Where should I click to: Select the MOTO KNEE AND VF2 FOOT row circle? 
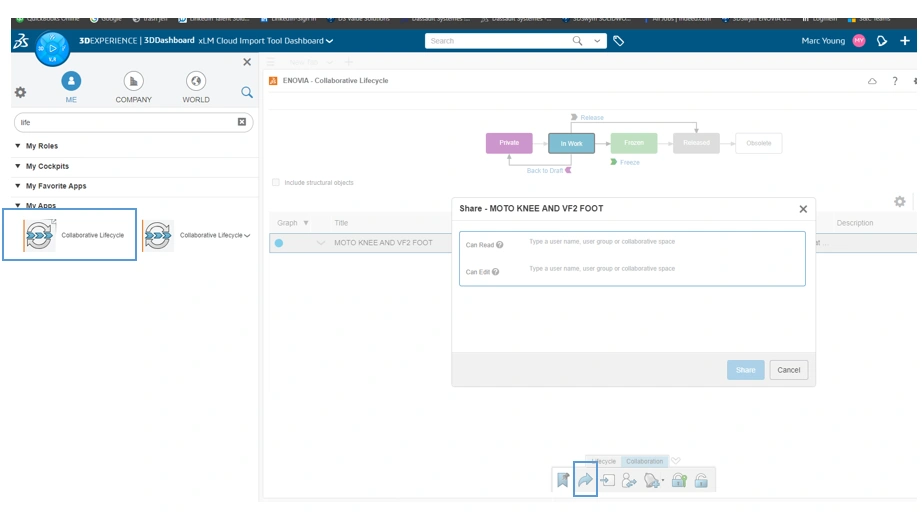(279, 243)
